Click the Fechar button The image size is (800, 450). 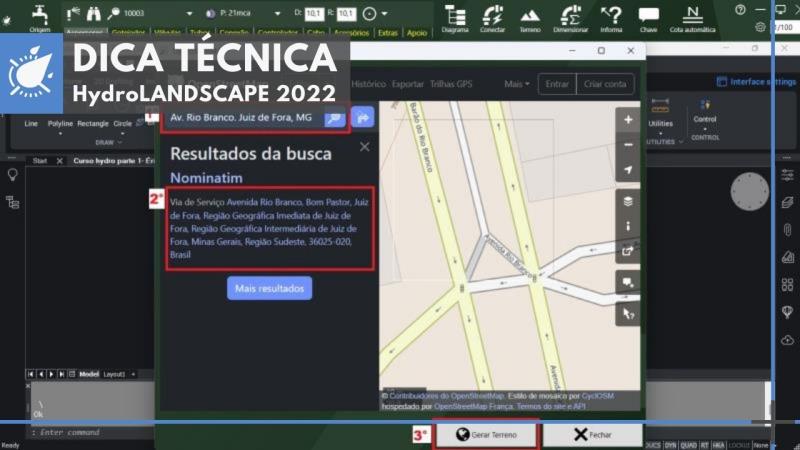click(592, 435)
